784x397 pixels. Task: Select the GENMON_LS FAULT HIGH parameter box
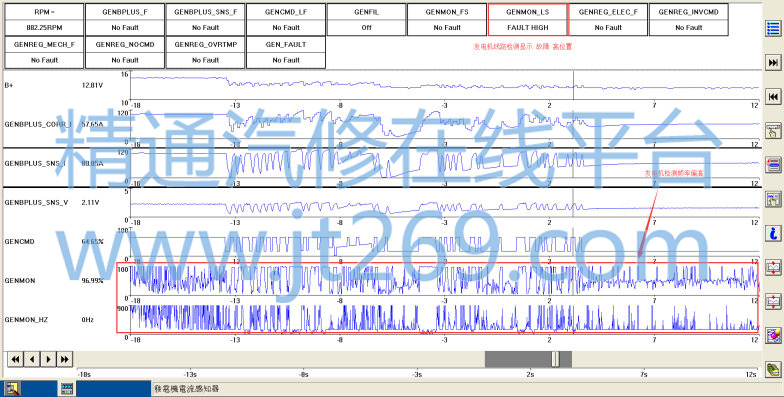[528, 20]
